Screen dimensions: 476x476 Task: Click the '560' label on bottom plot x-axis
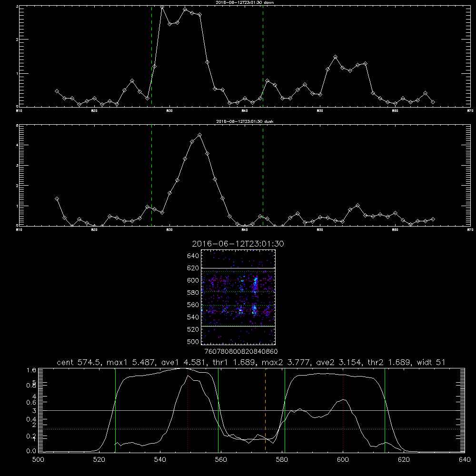pyautogui.click(x=221, y=460)
